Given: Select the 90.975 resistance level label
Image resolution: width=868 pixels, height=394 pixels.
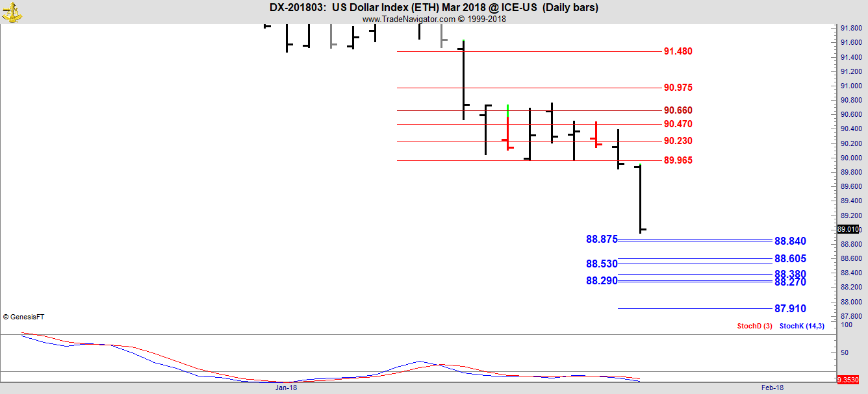Looking at the screenshot, I should click(678, 88).
